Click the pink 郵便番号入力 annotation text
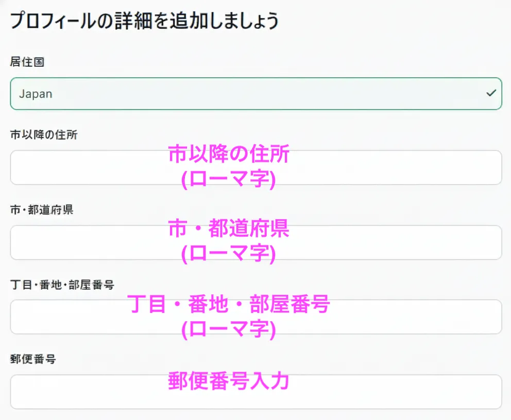Image resolution: width=511 pixels, height=420 pixels. click(229, 382)
